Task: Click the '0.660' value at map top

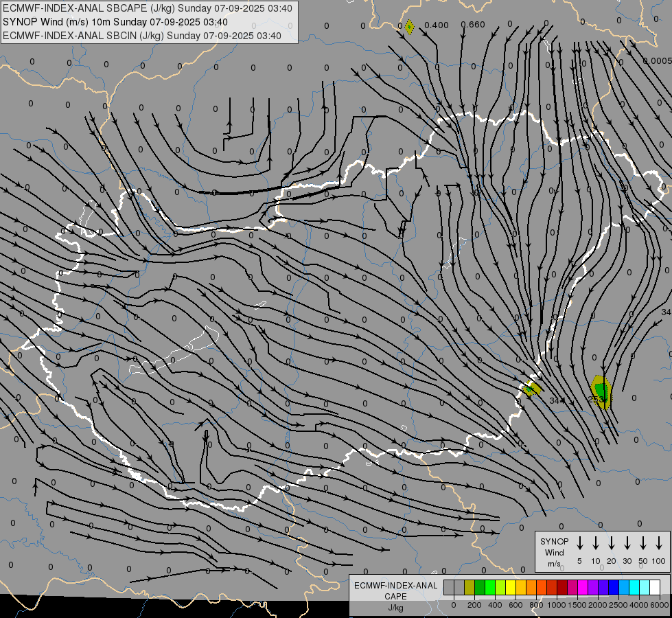Action: 473,25
